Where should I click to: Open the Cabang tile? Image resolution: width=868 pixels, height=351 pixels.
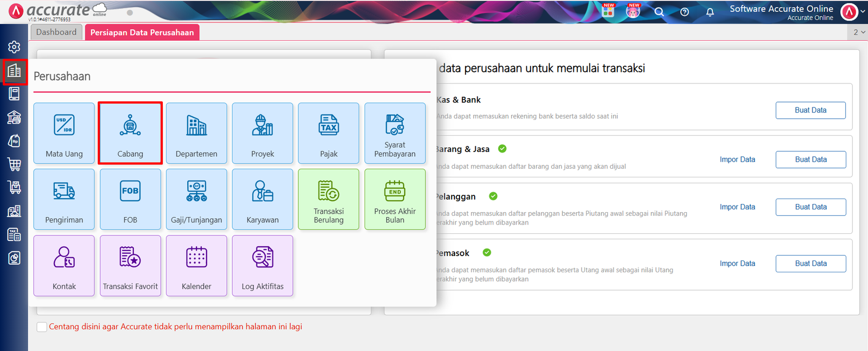coord(130,133)
